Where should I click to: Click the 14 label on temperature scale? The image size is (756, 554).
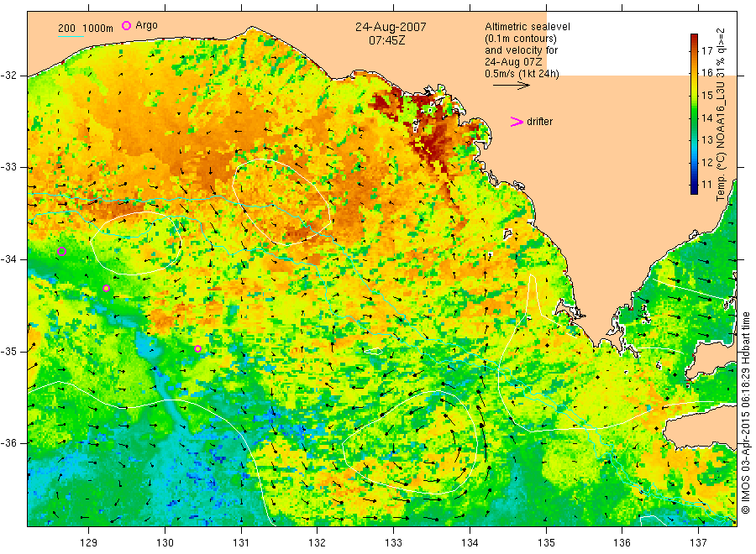tap(706, 118)
